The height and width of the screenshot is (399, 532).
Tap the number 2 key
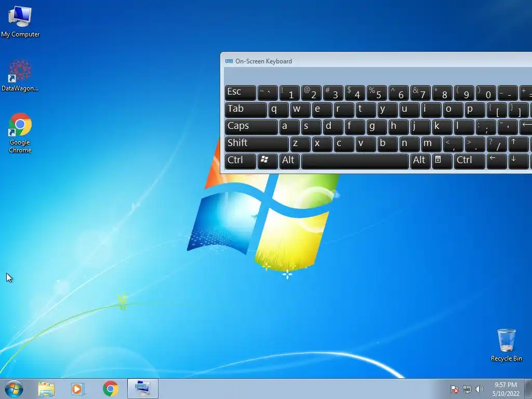tap(311, 92)
